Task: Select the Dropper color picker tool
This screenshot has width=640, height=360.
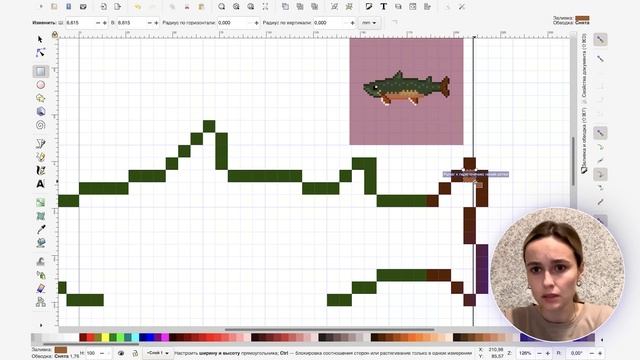Action: click(x=40, y=229)
